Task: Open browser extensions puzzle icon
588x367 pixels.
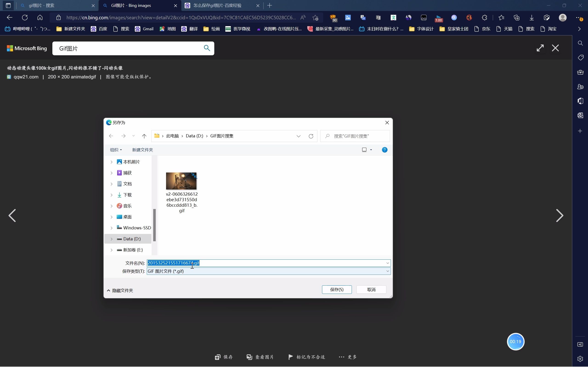Action: 484,17
